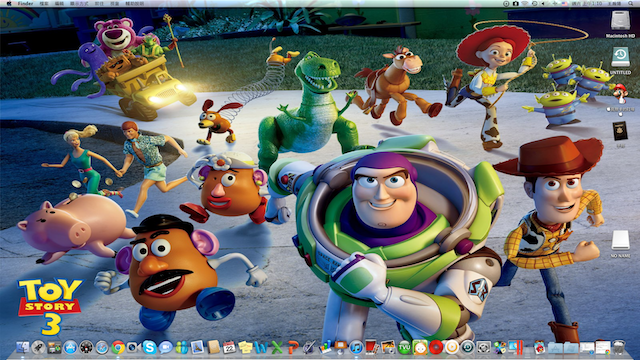Open the Dashboard gauge icon
Viewport: 640px width, 360px height.
(86, 347)
